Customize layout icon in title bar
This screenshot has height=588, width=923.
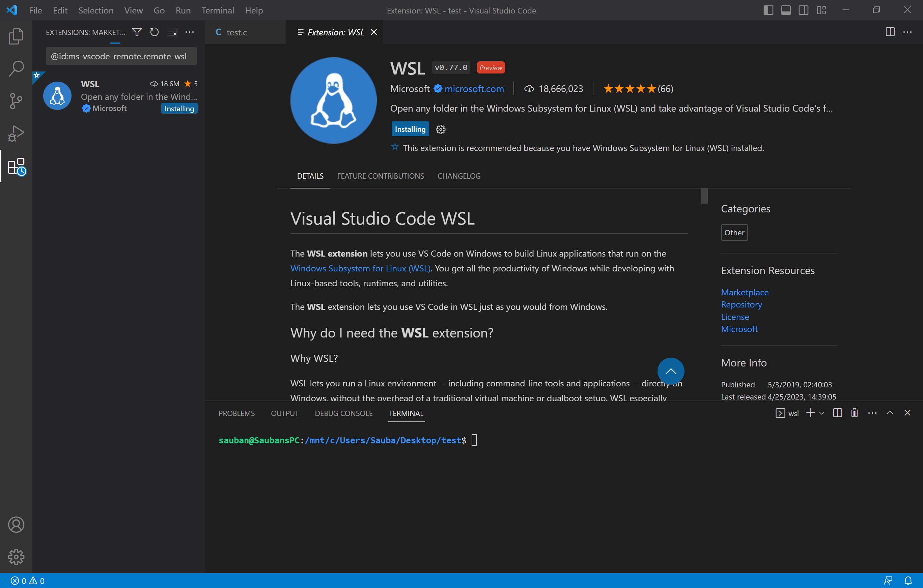pos(821,10)
